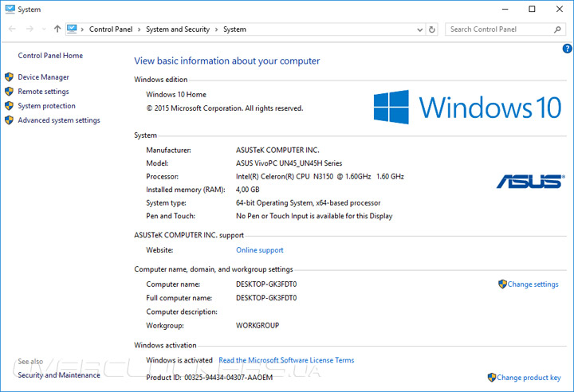Image resolution: width=574 pixels, height=392 pixels.
Task: Select System breadcrumb in address bar
Action: [234, 29]
